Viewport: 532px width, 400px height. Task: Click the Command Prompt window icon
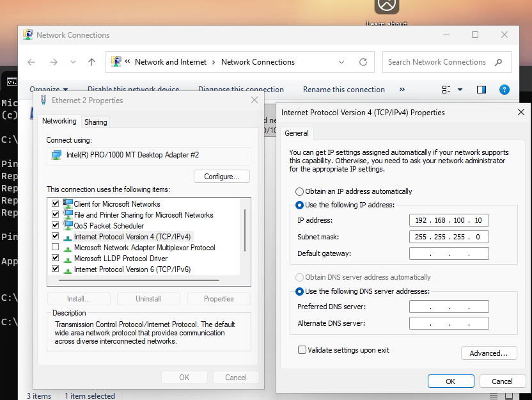[x=12, y=81]
